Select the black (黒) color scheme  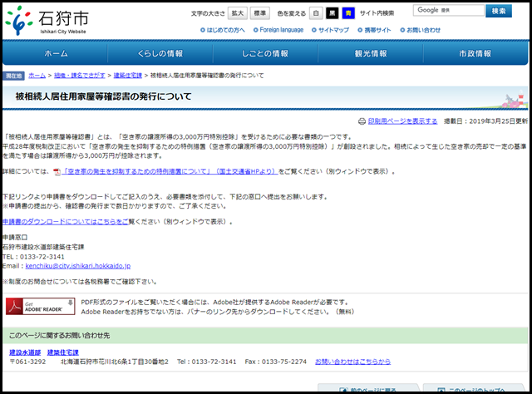tap(332, 13)
